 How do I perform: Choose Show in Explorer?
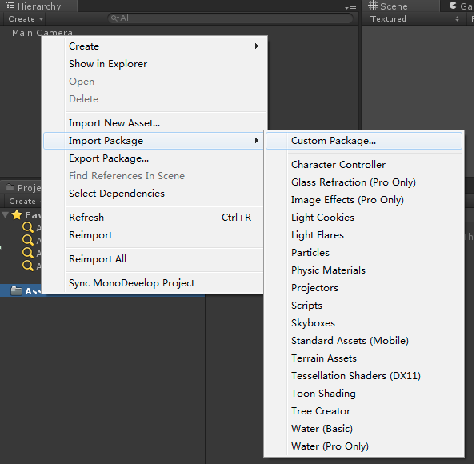point(154,64)
